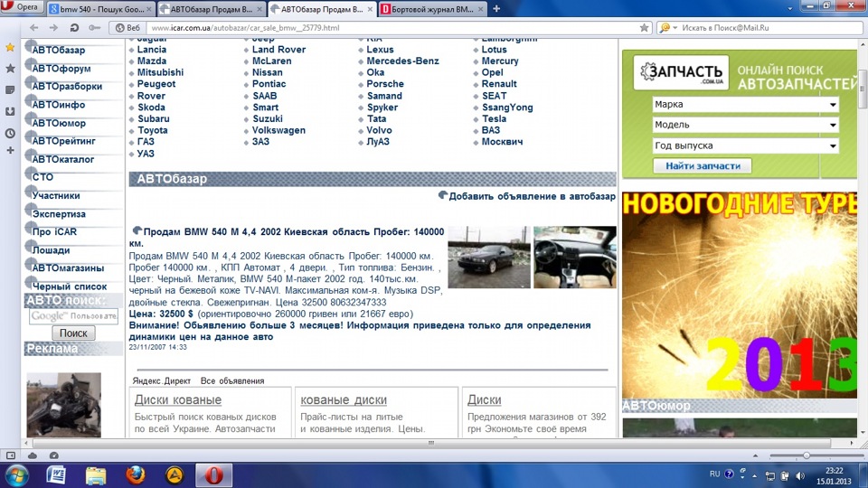Click the Mail.Ru search field
Screen dimensions: 868x488
pyautogui.click(x=769, y=28)
